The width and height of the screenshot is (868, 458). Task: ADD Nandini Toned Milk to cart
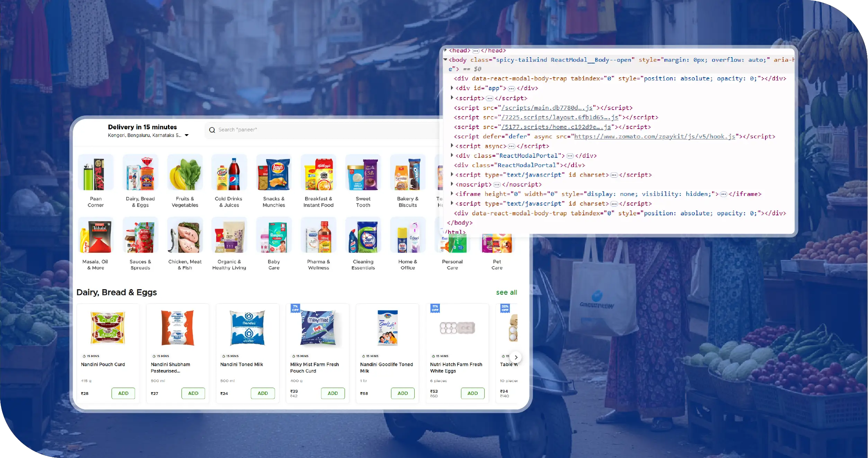tap(263, 393)
